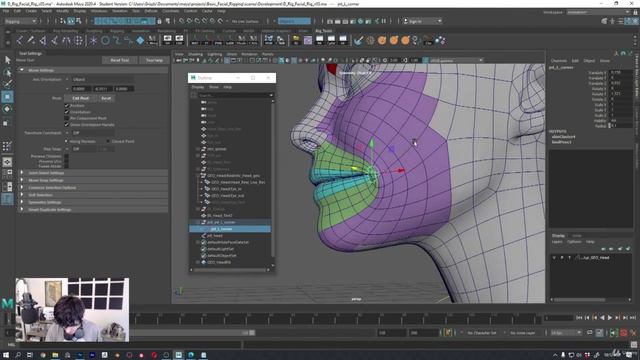Enable the Preserve Children checkbox
640x360 pixels.
click(67, 156)
